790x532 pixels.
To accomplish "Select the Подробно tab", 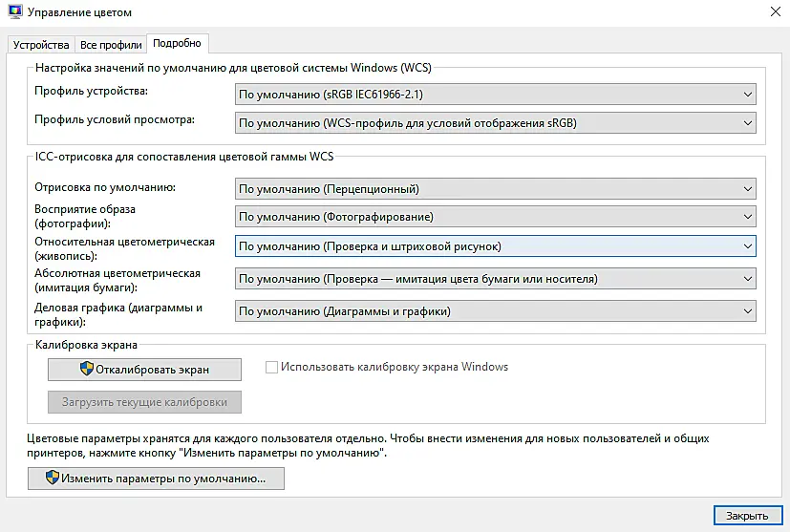I will 177,43.
